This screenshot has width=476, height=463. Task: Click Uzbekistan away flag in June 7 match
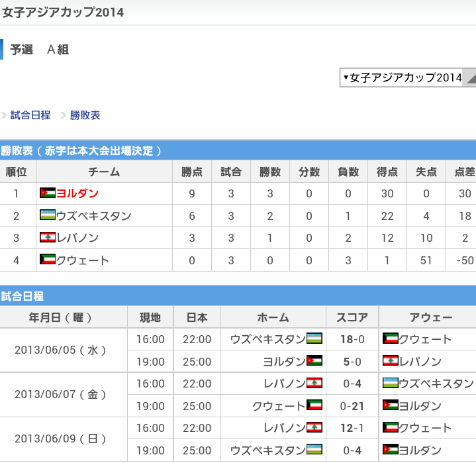coord(391,382)
